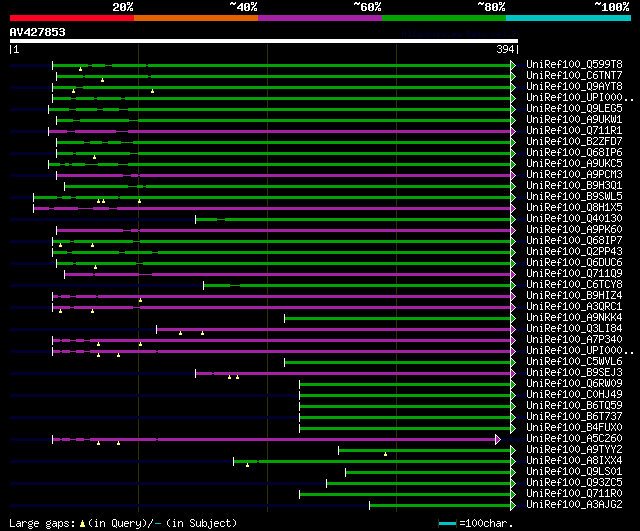Screen dimensions: 640x531
Task: Select the UniRef100_B4FUX0 label
Action: pyautogui.click(x=574, y=428)
